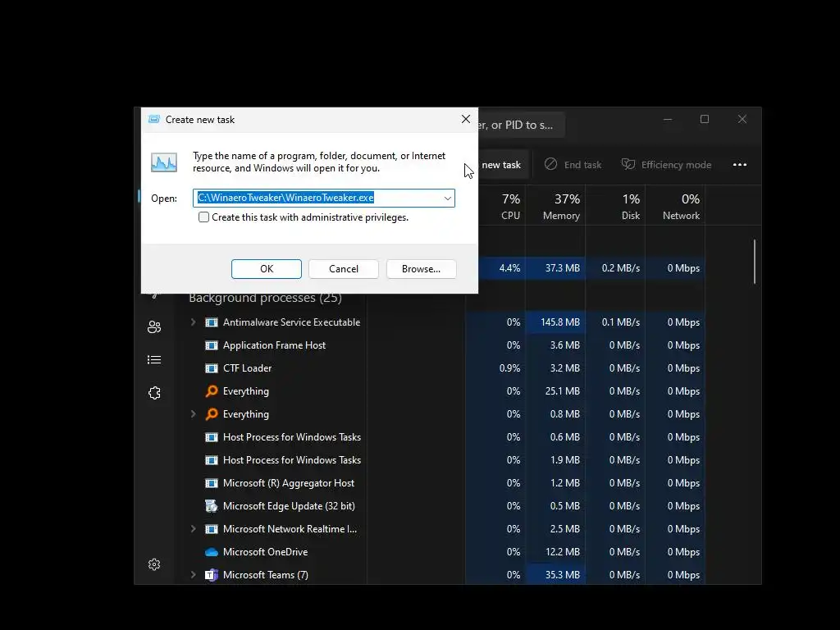
Task: Open the Services puzzle sidebar icon
Action: (154, 393)
